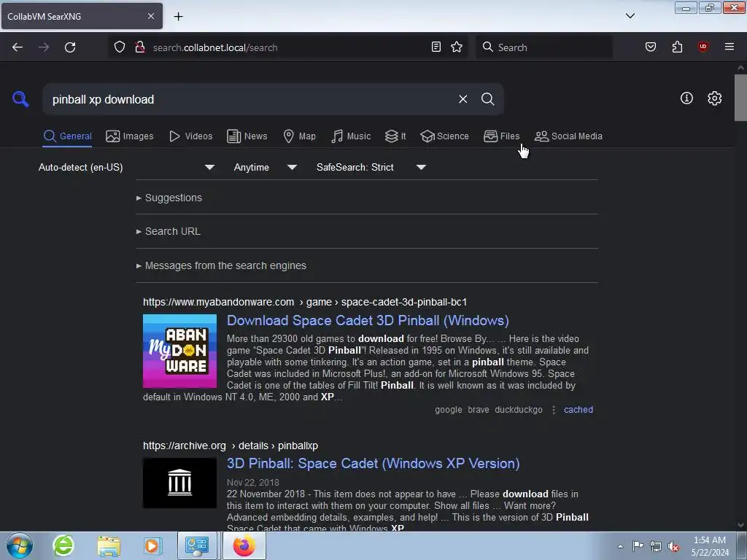Open Windows Media Player in taskbar

[152, 545]
